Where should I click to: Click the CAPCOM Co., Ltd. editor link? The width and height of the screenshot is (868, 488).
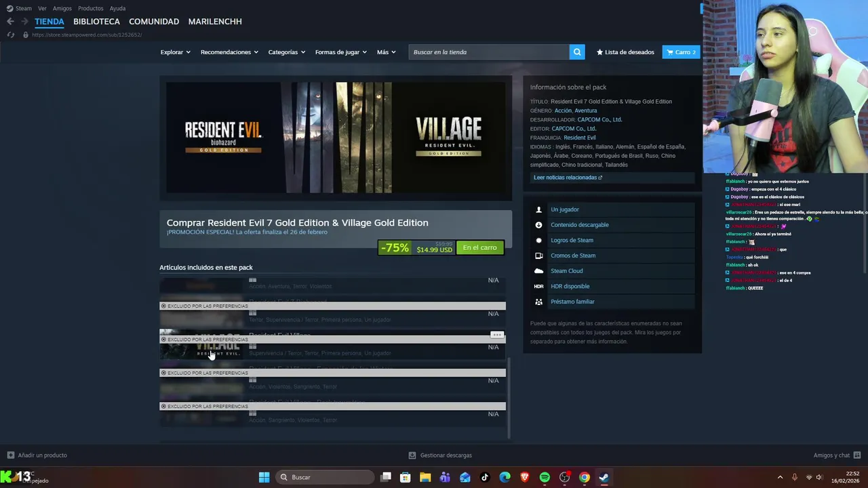pos(574,129)
